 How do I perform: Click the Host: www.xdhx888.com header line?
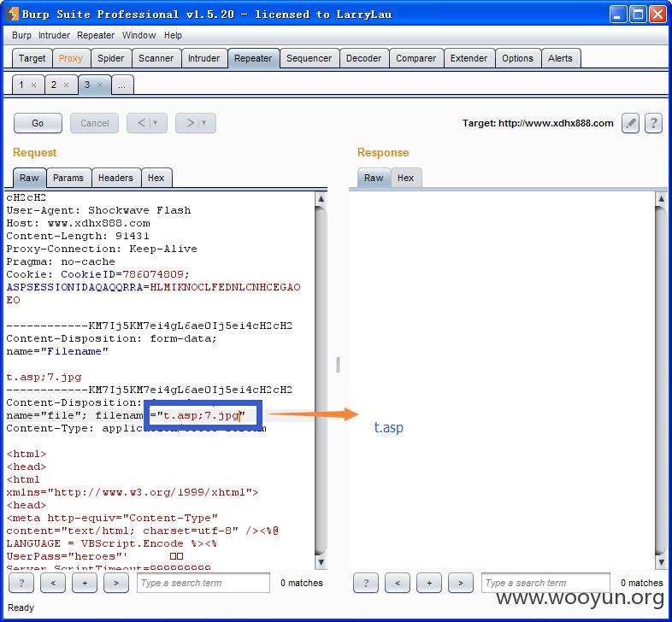tap(78, 223)
